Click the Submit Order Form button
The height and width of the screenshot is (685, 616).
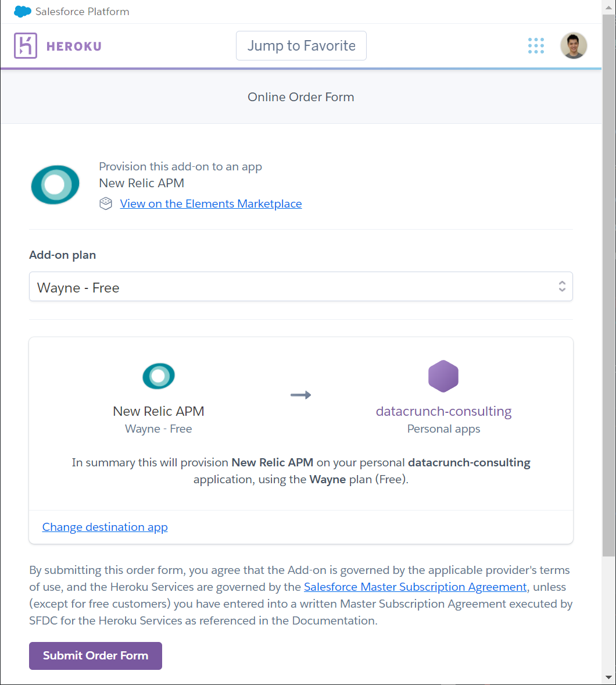tap(96, 656)
